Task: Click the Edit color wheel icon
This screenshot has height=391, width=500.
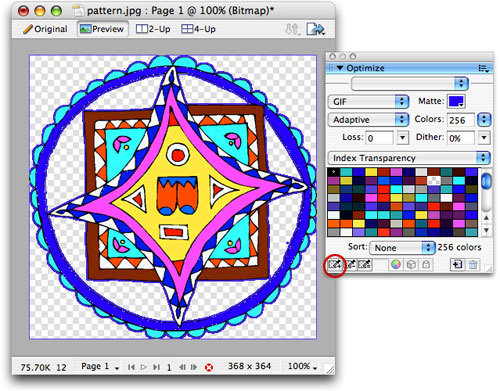Action: click(x=396, y=265)
